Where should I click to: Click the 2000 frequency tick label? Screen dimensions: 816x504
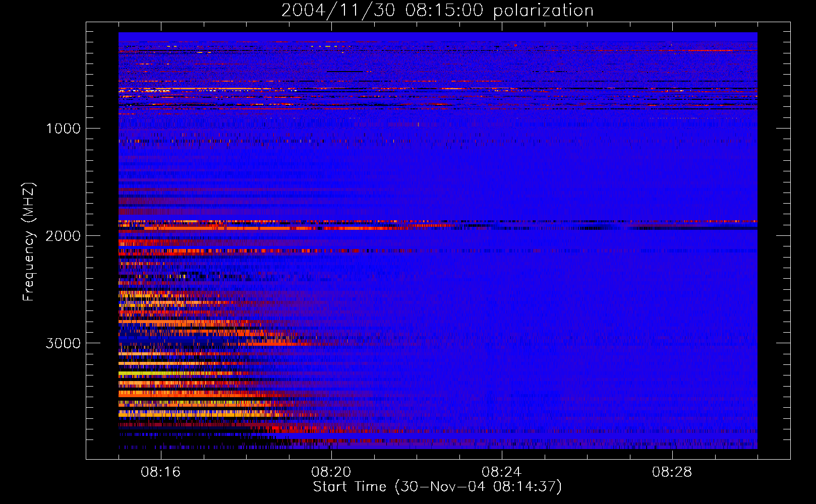[x=64, y=236]
